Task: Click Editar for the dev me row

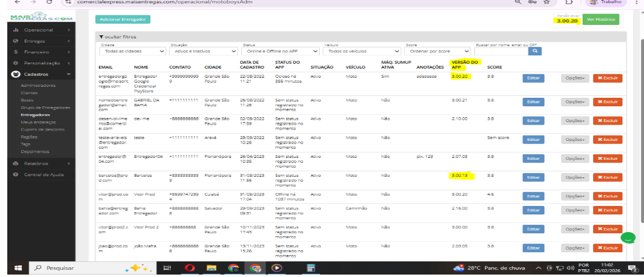Action: pyautogui.click(x=533, y=121)
